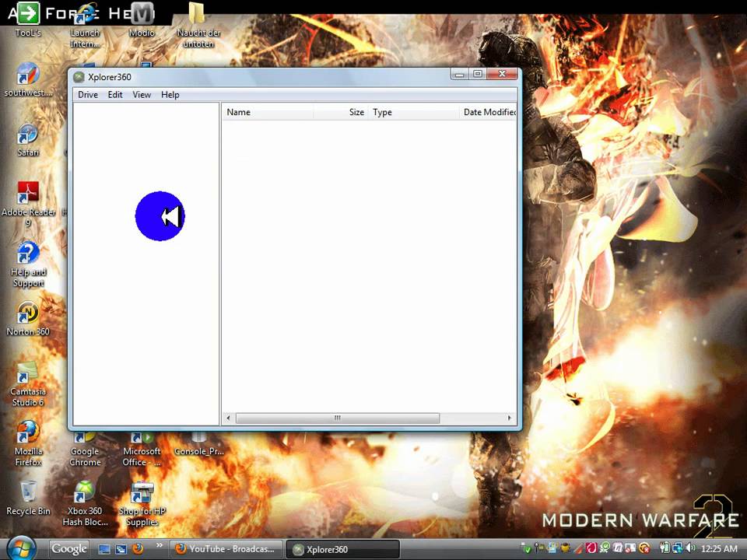Click the horizontal scrollbar thumb in file list
The height and width of the screenshot is (560, 747).
[337, 418]
